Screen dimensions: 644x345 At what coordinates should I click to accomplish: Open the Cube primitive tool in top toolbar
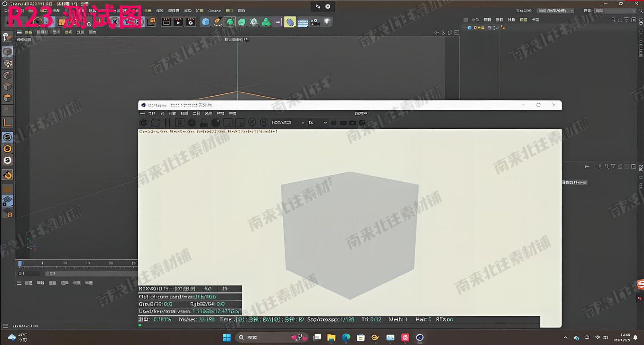click(x=205, y=22)
